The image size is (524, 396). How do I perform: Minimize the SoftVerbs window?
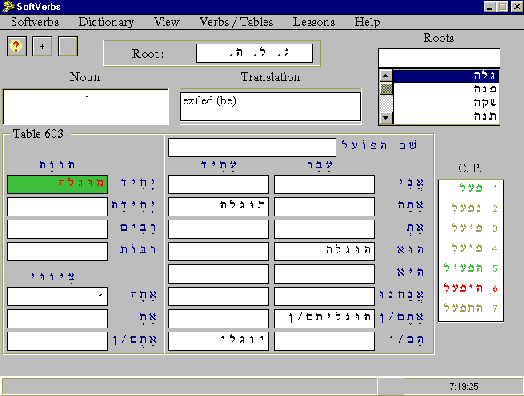[490, 7]
